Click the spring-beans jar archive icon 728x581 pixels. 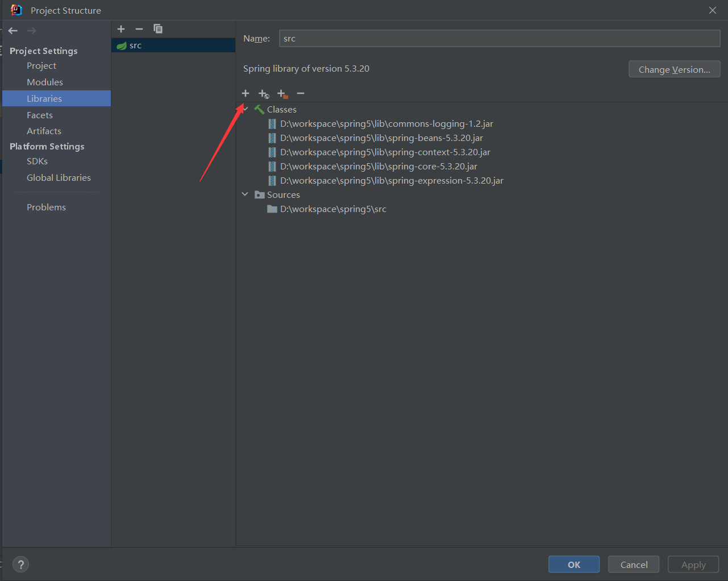click(x=272, y=138)
